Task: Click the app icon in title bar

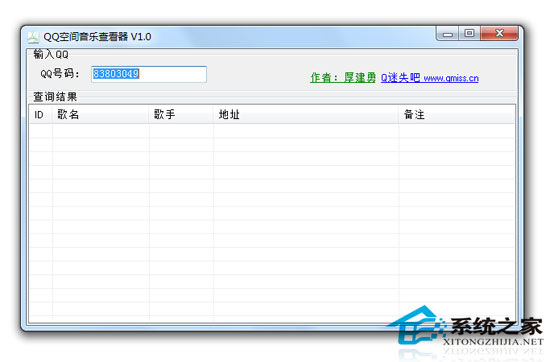Action: pos(33,37)
